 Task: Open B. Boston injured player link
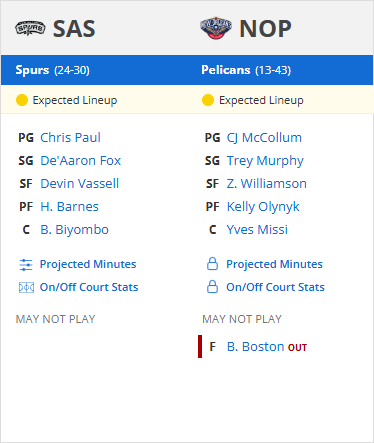pyautogui.click(x=255, y=347)
